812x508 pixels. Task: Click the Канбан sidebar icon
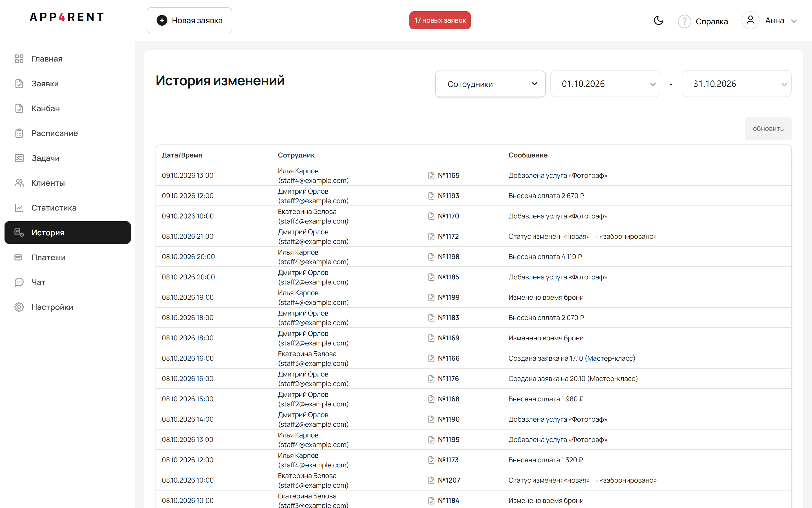point(19,109)
